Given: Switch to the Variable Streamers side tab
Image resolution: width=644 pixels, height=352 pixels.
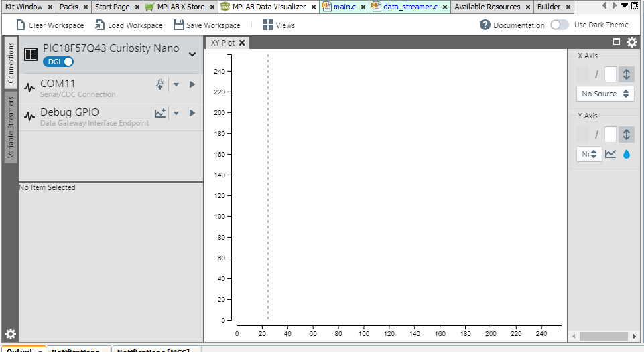Looking at the screenshot, I should point(11,127).
